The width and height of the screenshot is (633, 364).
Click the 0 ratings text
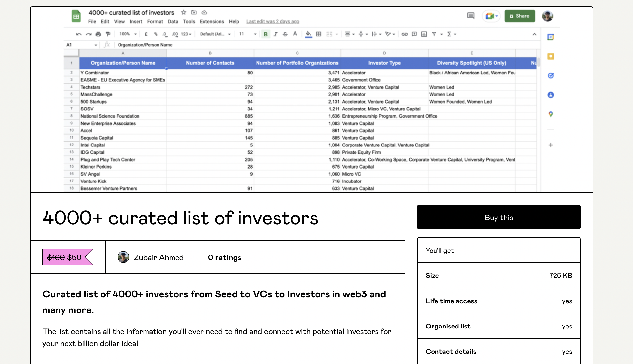pyautogui.click(x=224, y=257)
